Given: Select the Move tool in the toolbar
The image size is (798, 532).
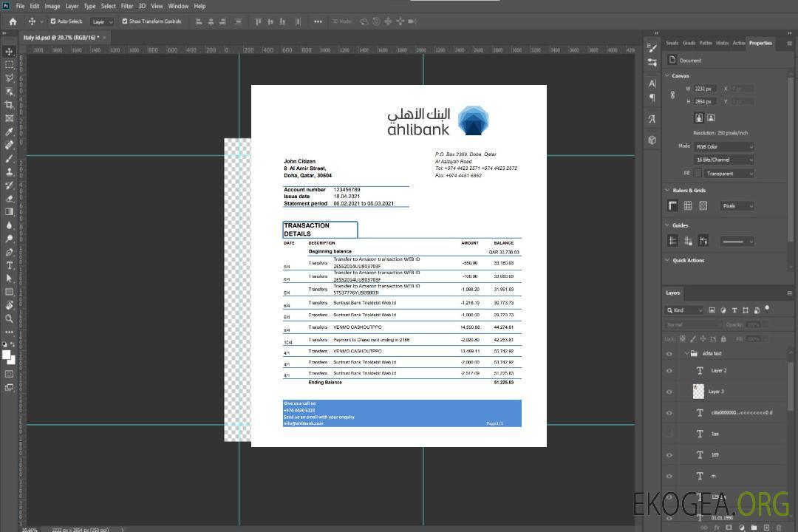Looking at the screenshot, I should tap(9, 52).
